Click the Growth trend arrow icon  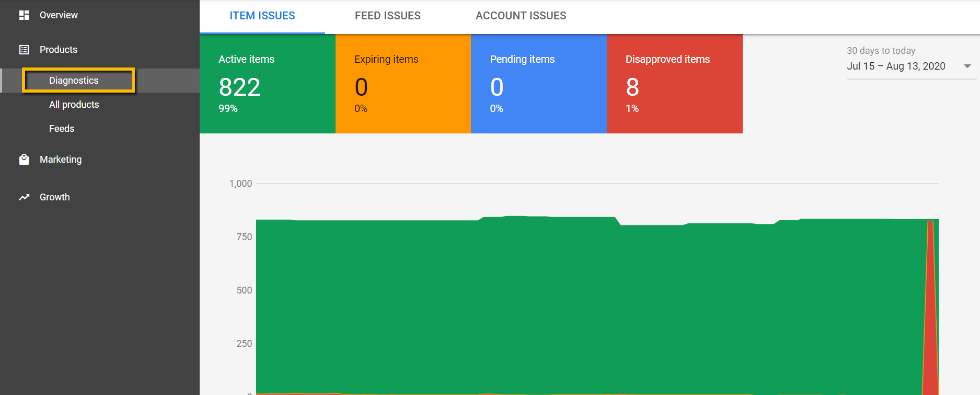[24, 197]
